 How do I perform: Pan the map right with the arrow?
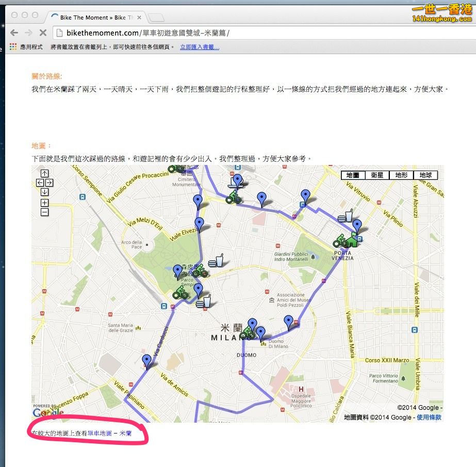(x=49, y=183)
